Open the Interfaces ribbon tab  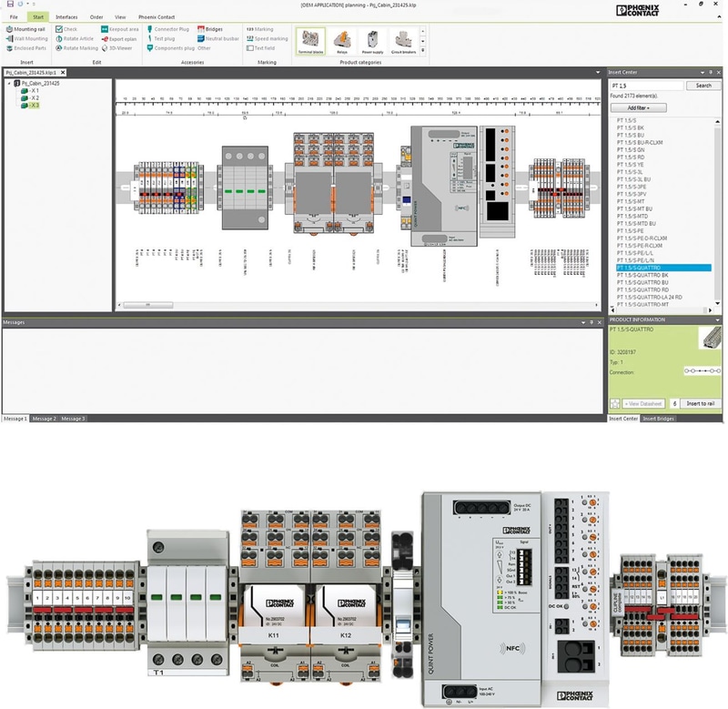[66, 17]
